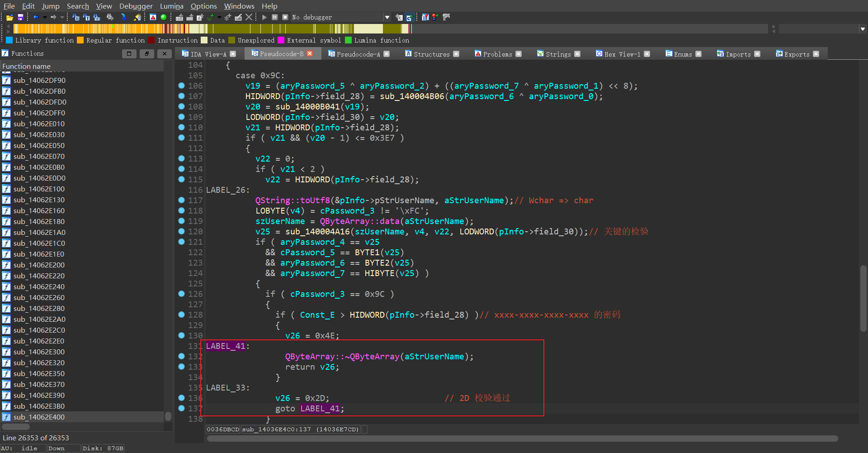This screenshot has height=453, width=868.
Task: Save the database with the floppy icon
Action: pyautogui.click(x=20, y=17)
